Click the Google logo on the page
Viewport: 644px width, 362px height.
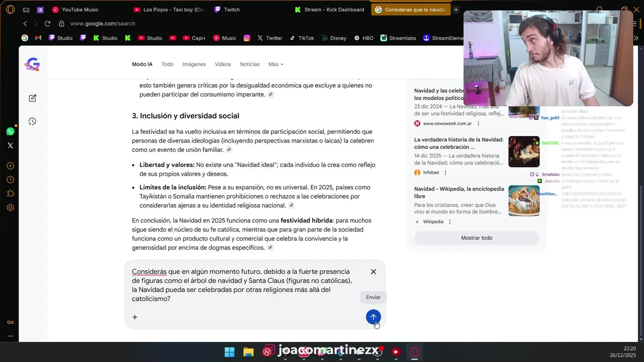point(33,64)
